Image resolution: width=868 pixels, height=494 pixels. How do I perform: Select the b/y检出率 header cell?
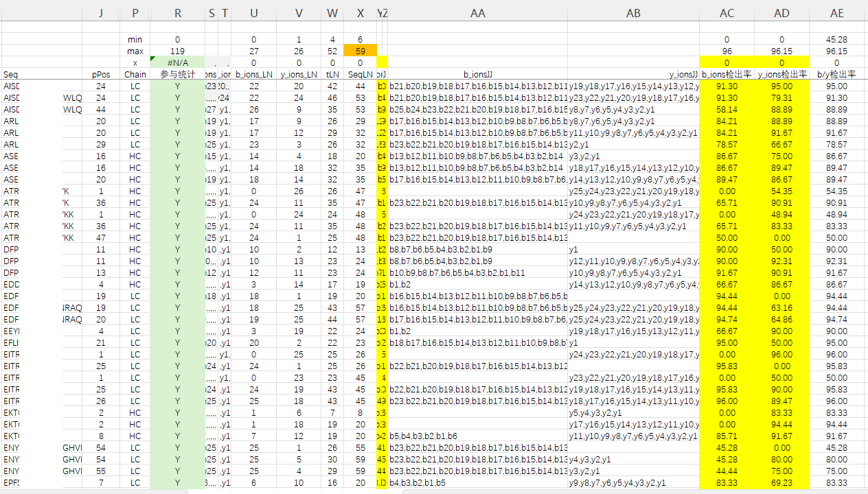coord(836,74)
